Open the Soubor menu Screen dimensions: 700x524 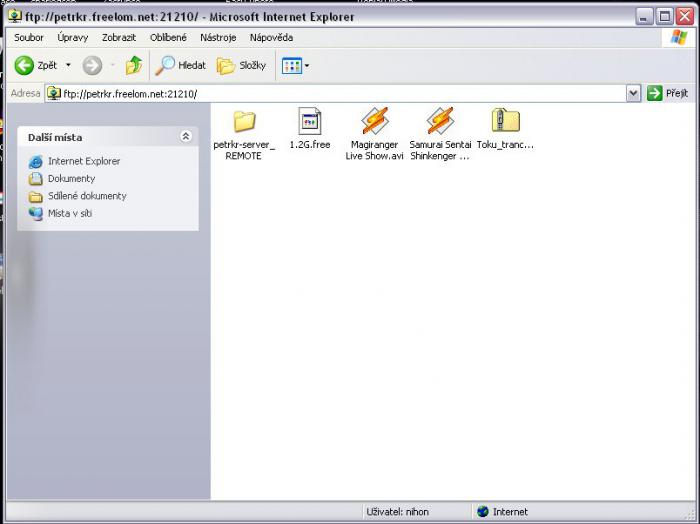coord(29,37)
